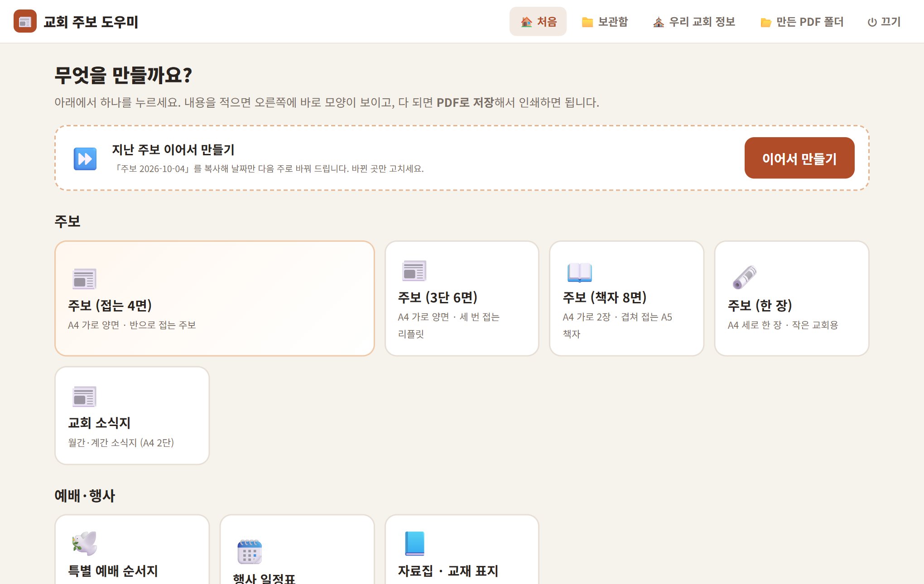
Task: Open the 보관함 tab
Action: click(x=605, y=21)
